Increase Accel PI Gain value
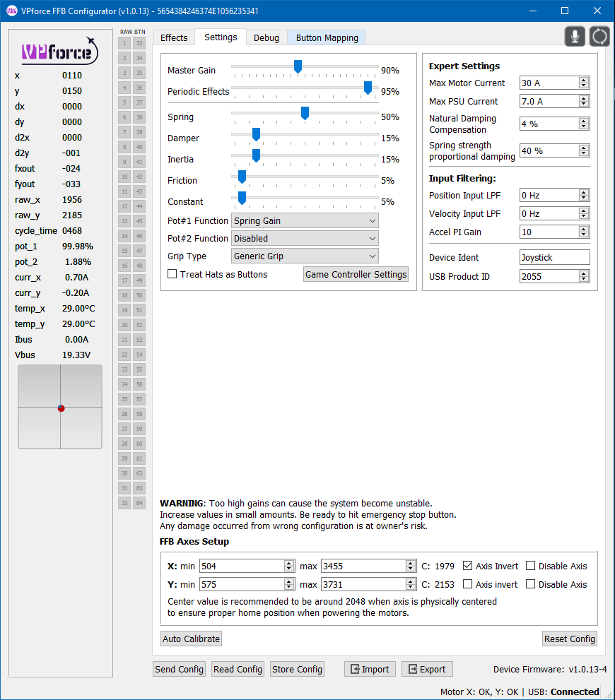 584,229
